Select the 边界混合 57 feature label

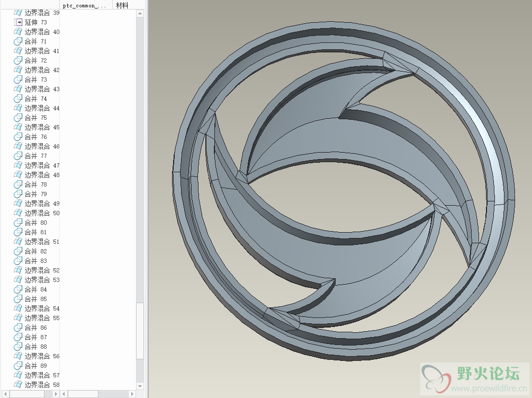42,375
